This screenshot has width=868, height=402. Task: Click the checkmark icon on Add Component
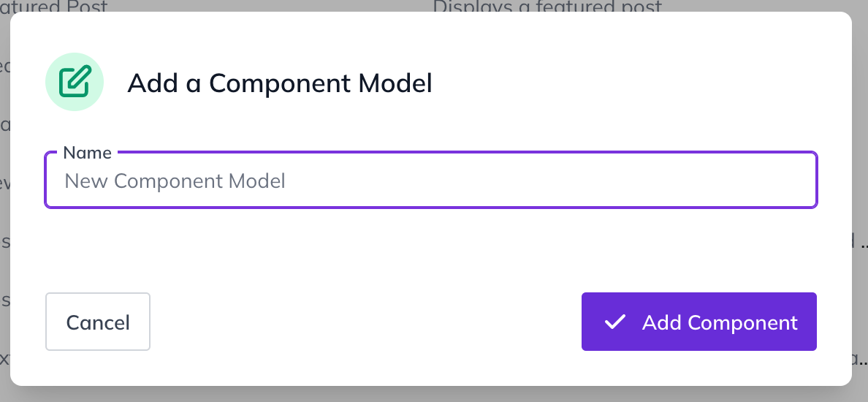(x=614, y=322)
